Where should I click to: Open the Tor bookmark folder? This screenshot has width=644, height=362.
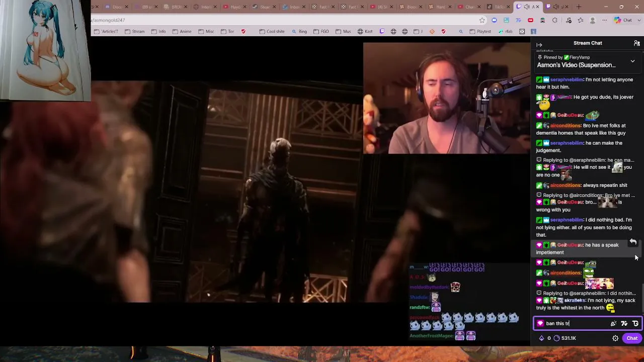pos(227,32)
